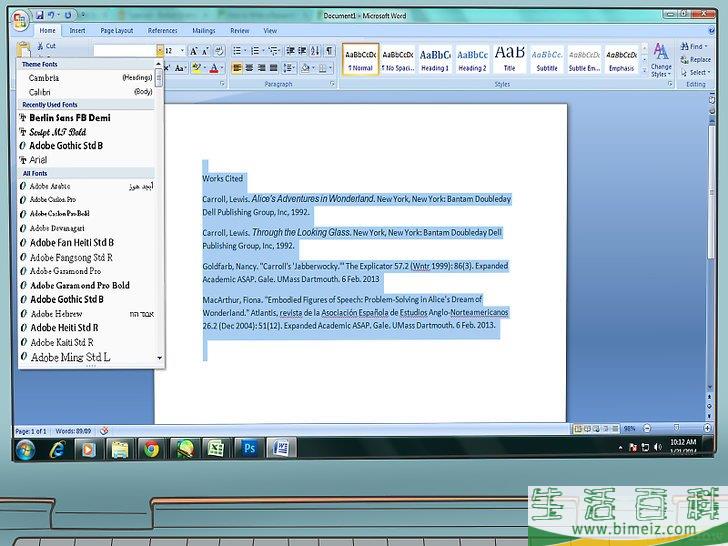Image resolution: width=728 pixels, height=546 pixels.
Task: Select Arial from recently used fonts
Action: (86, 160)
